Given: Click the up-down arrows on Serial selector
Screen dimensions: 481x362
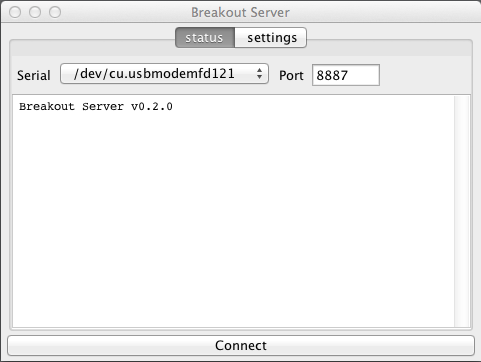Looking at the screenshot, I should 259,74.
